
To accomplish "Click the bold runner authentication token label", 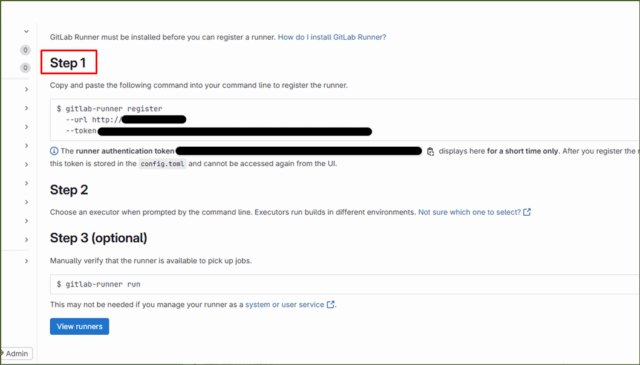I will pyautogui.click(x=125, y=151).
